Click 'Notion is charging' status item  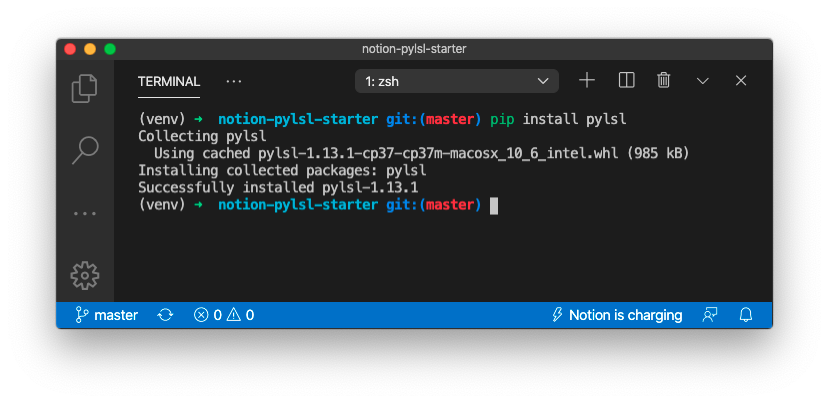616,315
